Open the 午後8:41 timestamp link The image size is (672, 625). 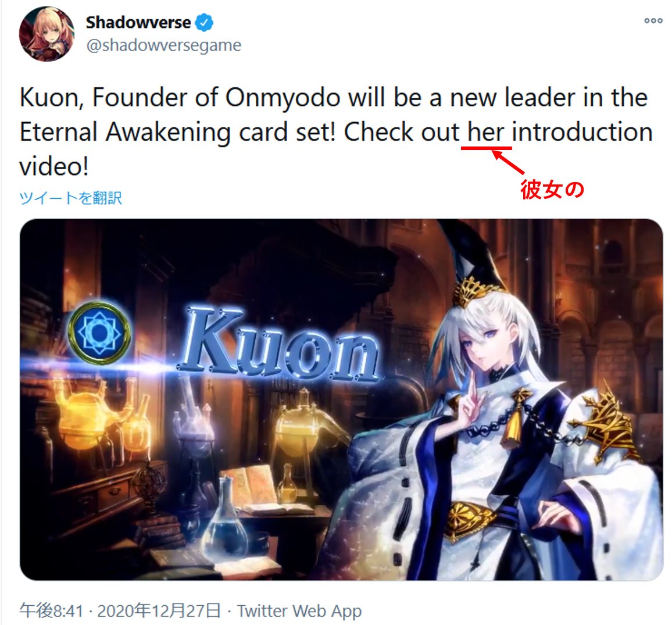tap(51, 610)
